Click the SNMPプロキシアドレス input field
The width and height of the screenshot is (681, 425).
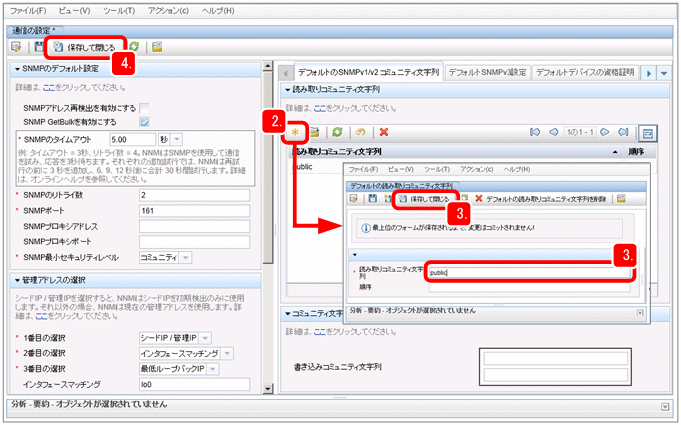tap(195, 226)
